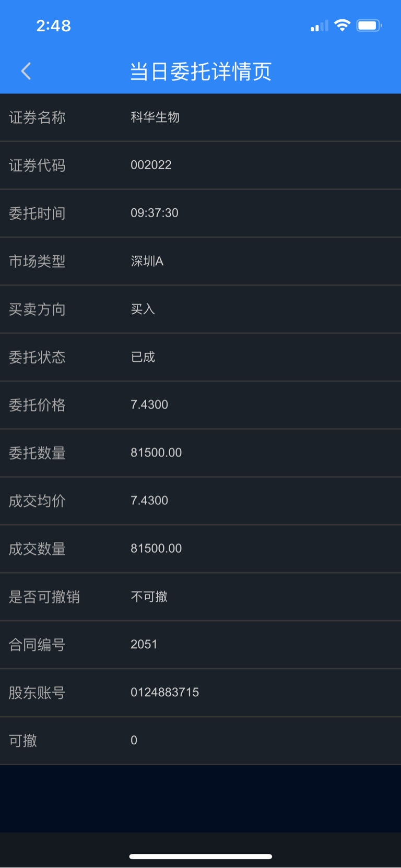Image resolution: width=401 pixels, height=868 pixels.
Task: Tap the home indicator bar at bottom
Action: click(200, 857)
